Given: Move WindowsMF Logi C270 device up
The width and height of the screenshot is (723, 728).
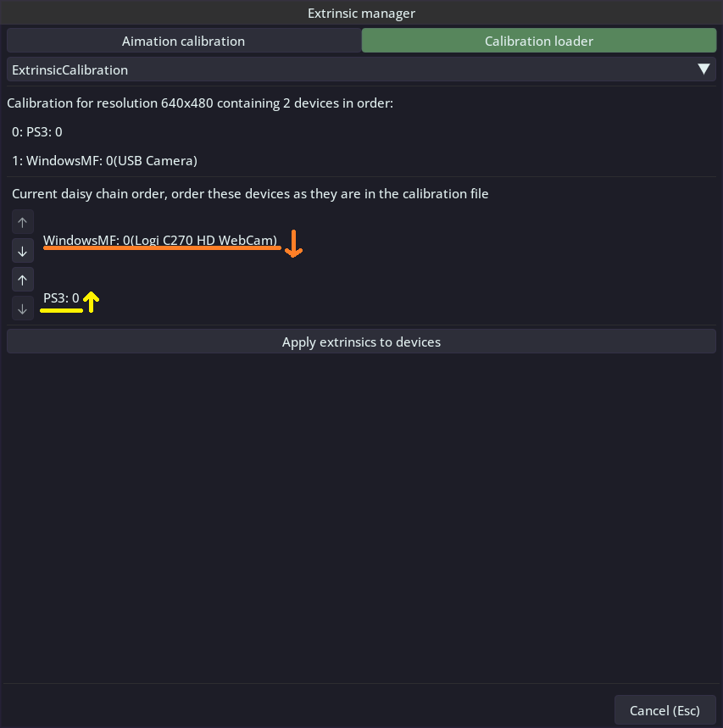Looking at the screenshot, I should pyautogui.click(x=23, y=223).
